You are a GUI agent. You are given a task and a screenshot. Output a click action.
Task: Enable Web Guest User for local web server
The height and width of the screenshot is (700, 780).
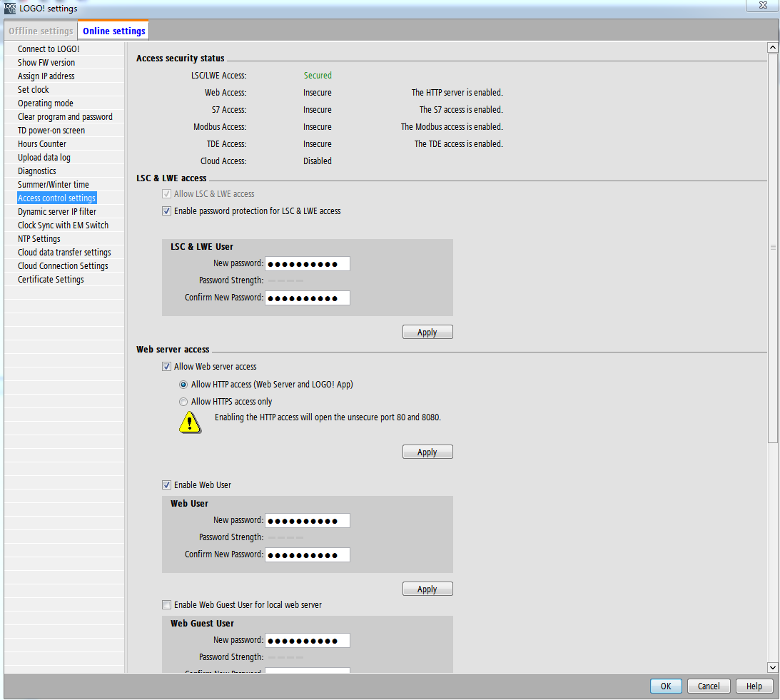pos(167,605)
